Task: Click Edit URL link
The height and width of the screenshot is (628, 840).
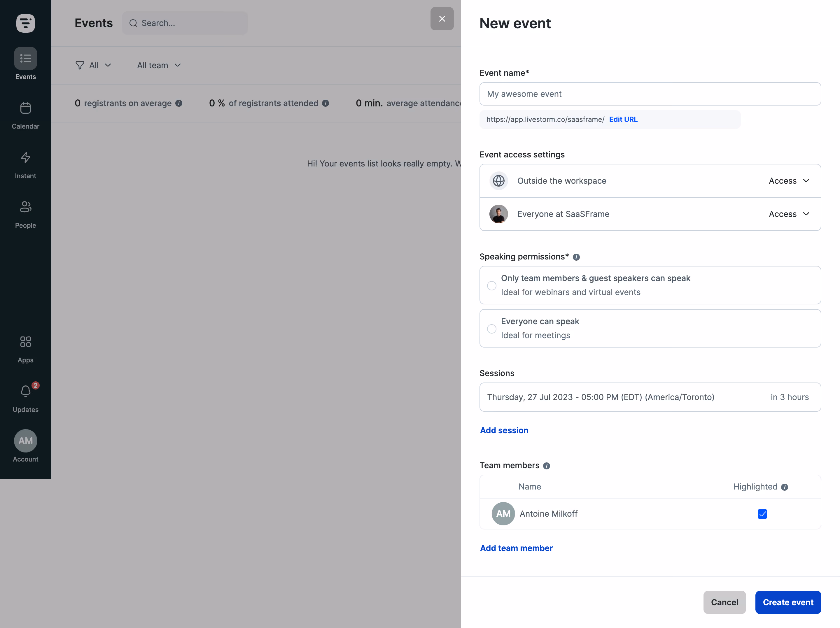Action: pos(623,119)
